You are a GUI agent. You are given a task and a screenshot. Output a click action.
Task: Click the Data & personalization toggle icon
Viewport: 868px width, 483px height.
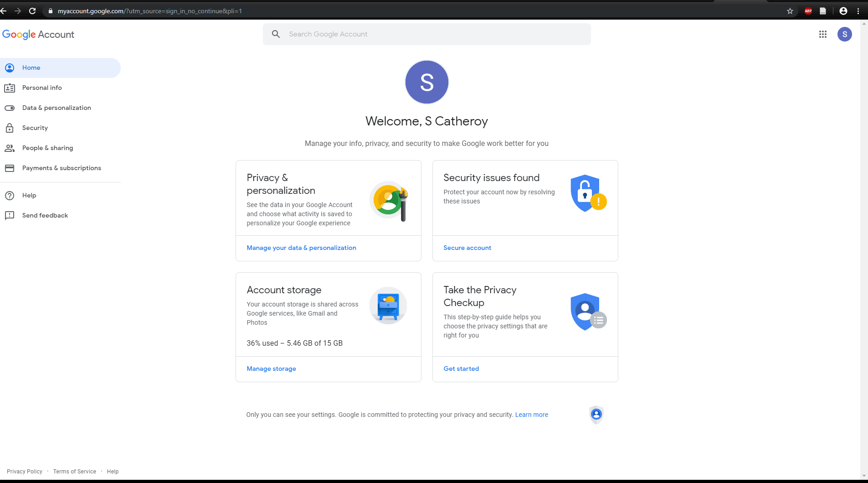coord(10,108)
